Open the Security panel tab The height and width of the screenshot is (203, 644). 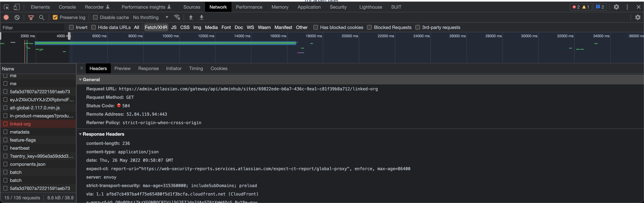coord(338,7)
